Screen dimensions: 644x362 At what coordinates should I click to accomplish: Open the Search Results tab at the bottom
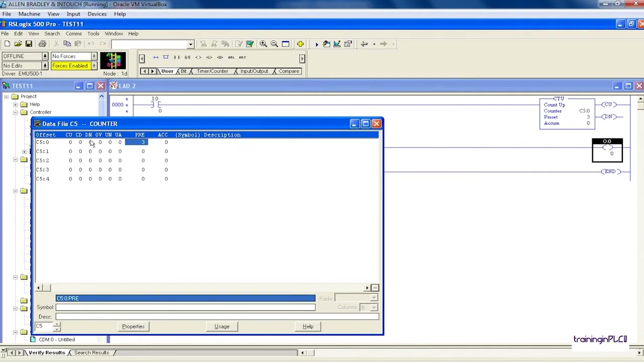(92, 353)
